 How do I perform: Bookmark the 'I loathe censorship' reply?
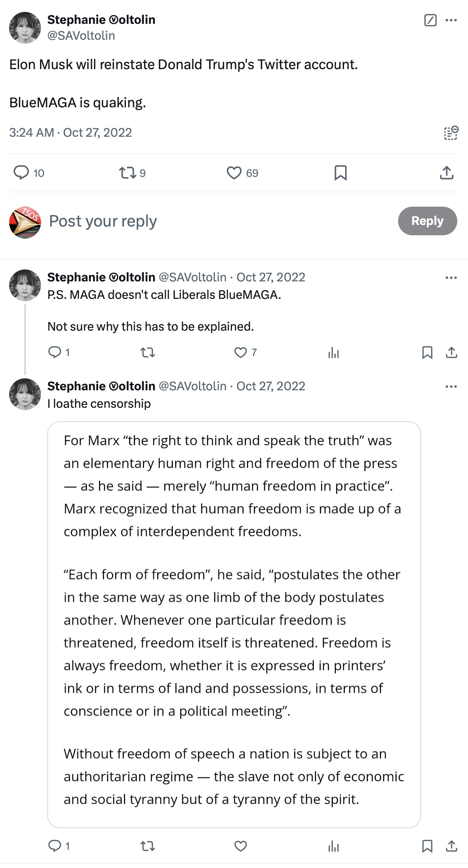pyautogui.click(x=427, y=846)
